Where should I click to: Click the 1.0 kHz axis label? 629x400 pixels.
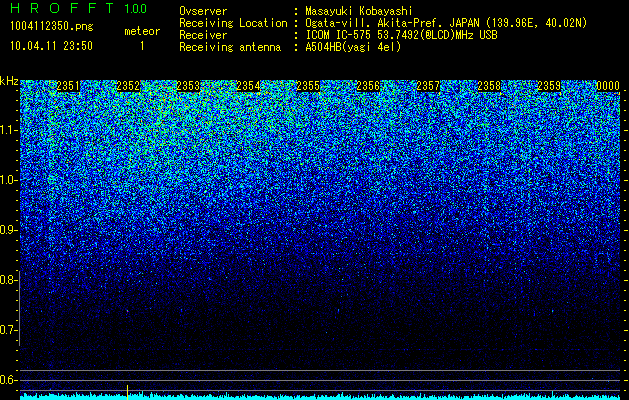pos(8,180)
